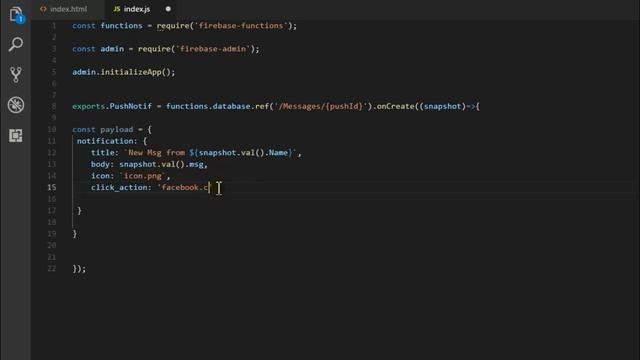640x360 pixels.
Task: Click 'firebase-admin' string on line 3
Action: (213, 49)
